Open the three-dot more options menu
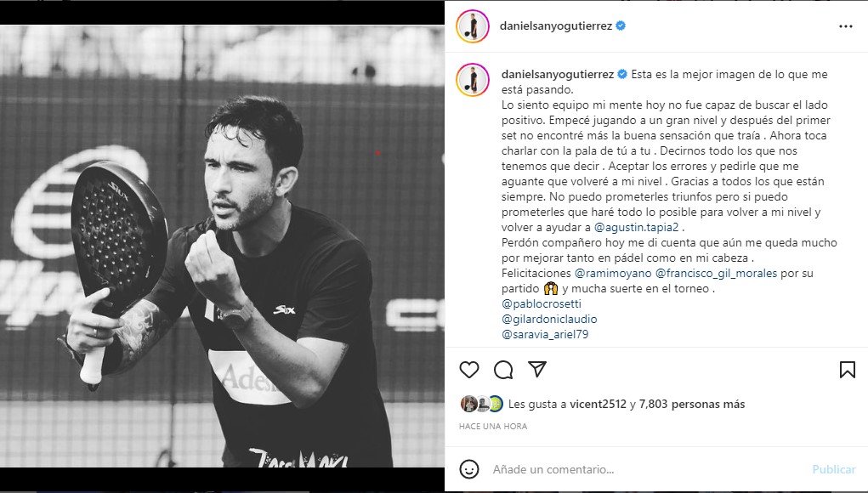 845,26
